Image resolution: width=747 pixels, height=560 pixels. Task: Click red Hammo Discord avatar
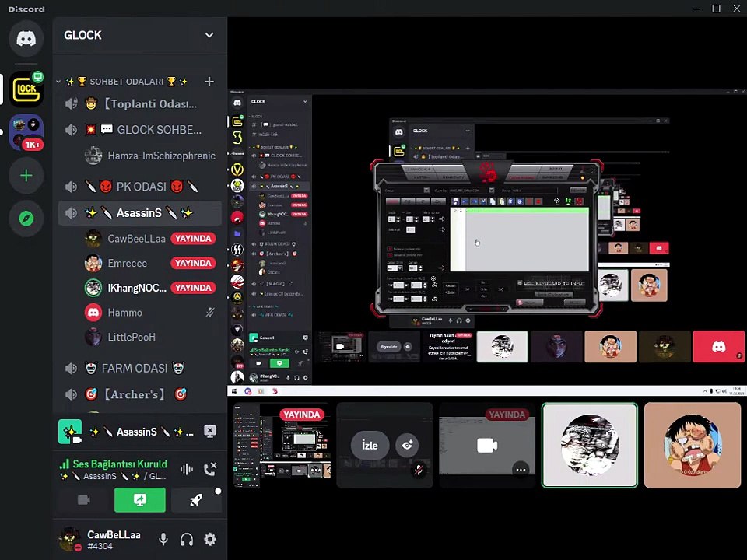pyautogui.click(x=93, y=313)
